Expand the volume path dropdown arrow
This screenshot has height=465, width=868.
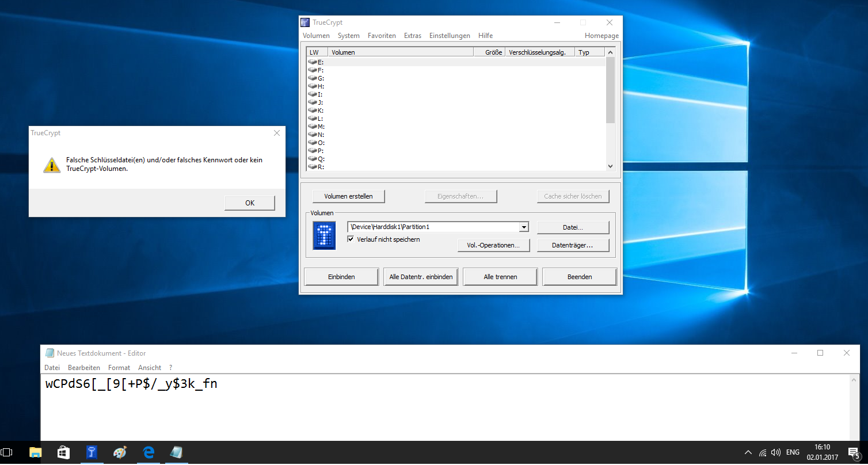[524, 227]
